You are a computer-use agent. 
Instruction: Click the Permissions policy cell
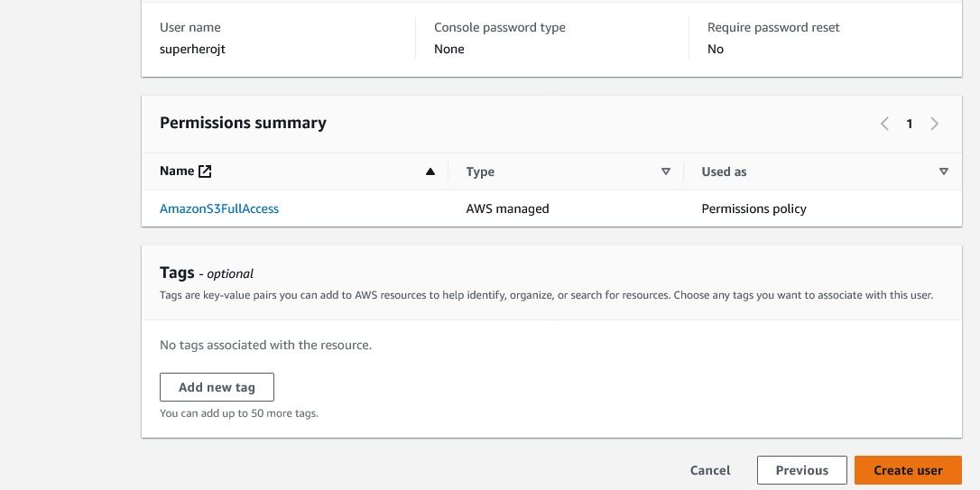(x=753, y=208)
